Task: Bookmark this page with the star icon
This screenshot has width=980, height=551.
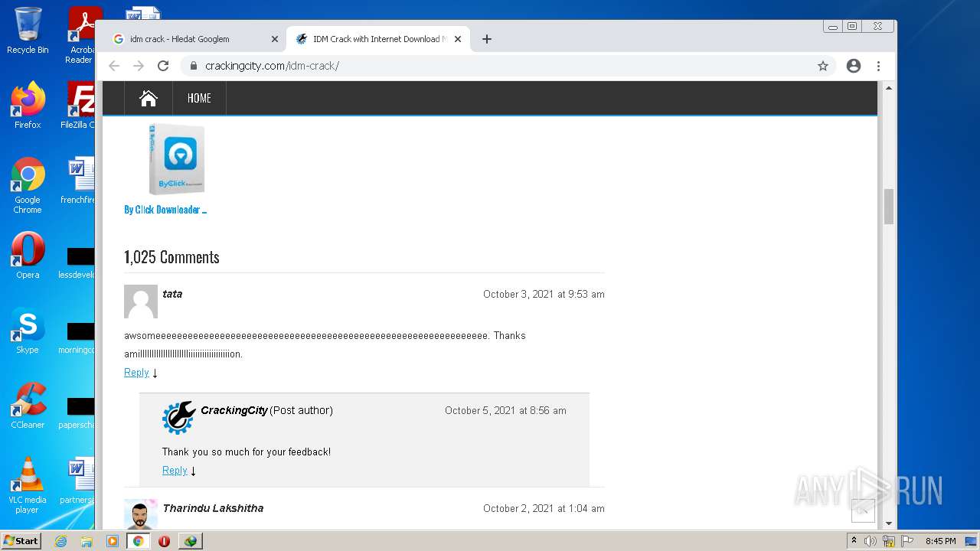Action: point(823,66)
